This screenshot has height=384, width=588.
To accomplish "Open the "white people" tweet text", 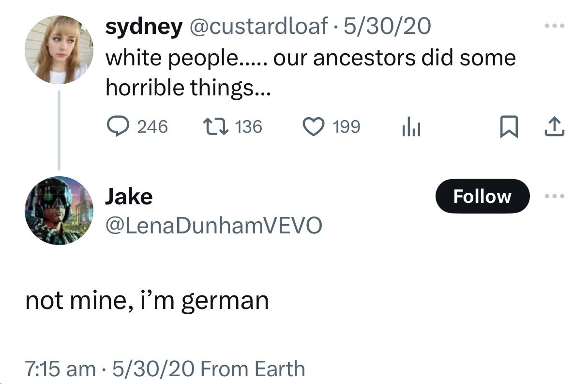I will tap(310, 73).
